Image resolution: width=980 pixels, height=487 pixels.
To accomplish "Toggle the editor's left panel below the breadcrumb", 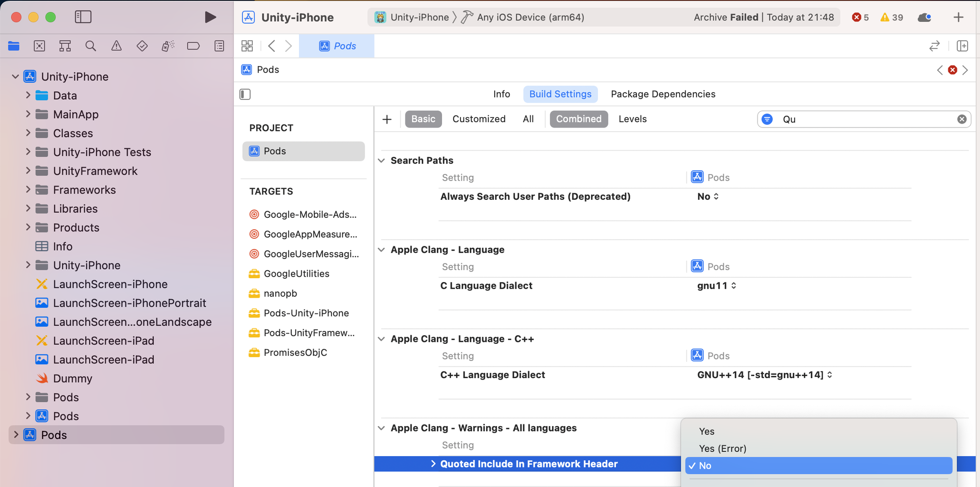I will (x=245, y=94).
